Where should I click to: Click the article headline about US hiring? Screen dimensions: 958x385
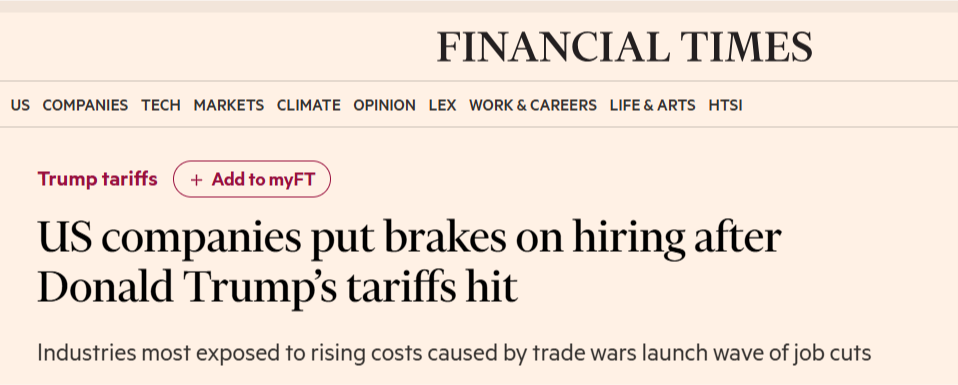pos(409,262)
